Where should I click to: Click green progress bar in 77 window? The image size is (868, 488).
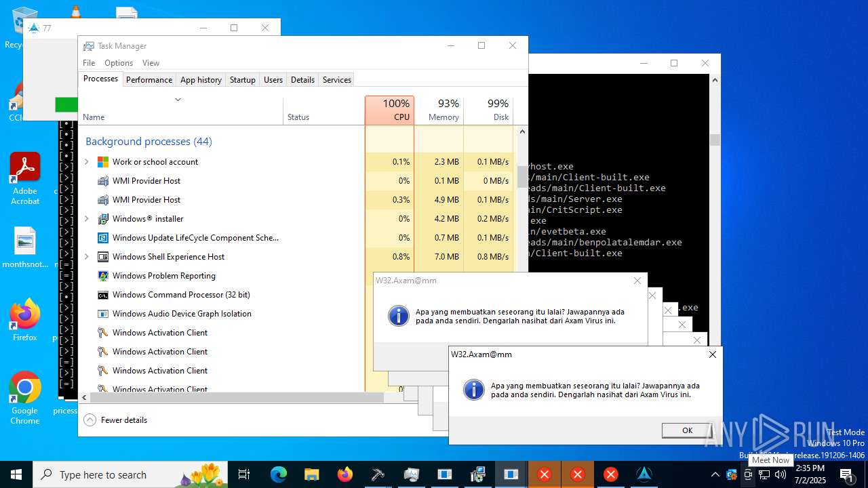click(66, 104)
